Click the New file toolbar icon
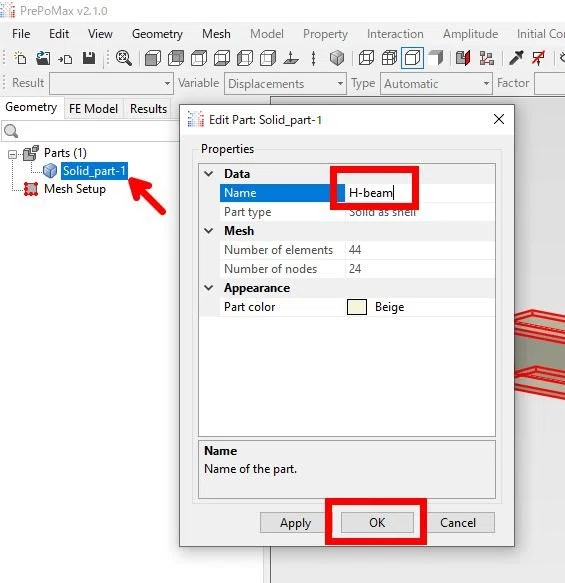Screen dimensions: 565x583 [20, 58]
